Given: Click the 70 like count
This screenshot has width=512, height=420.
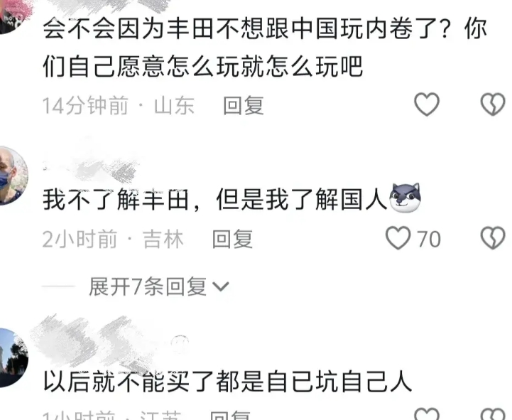Looking at the screenshot, I should tap(429, 239).
